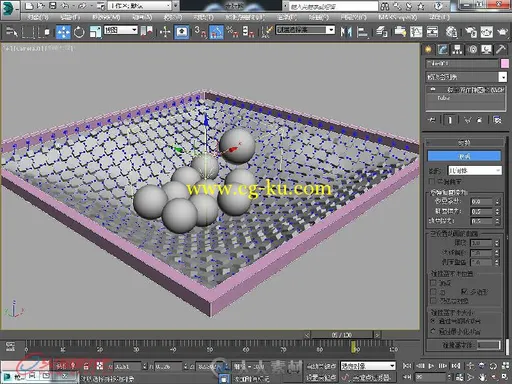Click the Play Animation button

[x=431, y=366]
